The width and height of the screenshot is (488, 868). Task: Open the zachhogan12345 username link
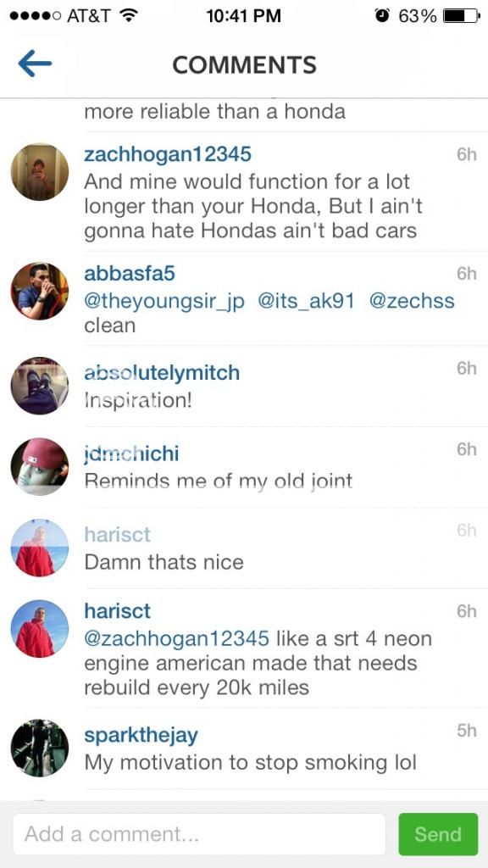coord(168,154)
